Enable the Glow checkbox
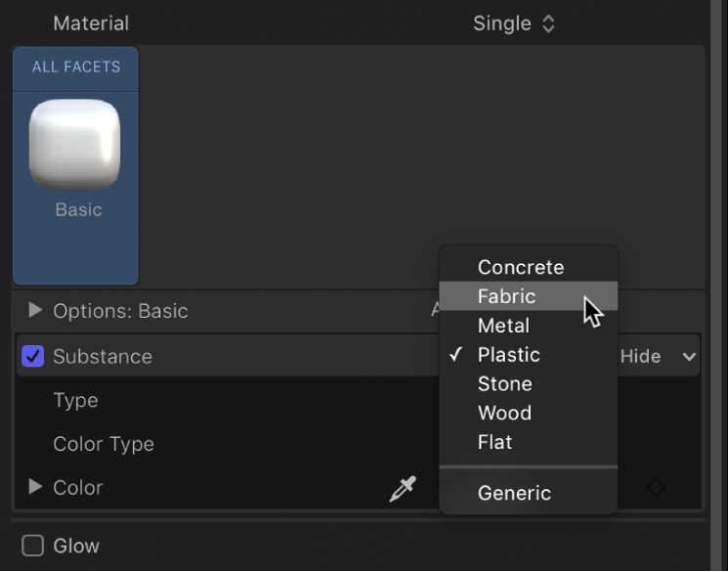 (x=33, y=546)
